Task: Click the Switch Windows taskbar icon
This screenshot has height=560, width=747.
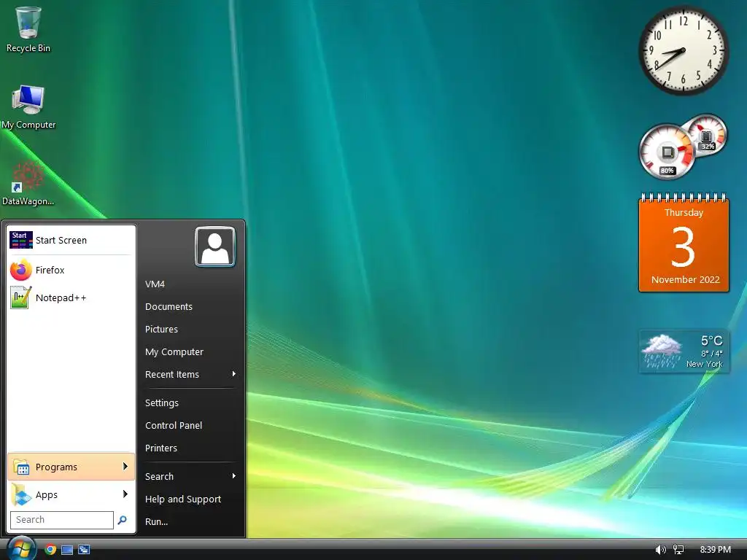Action: tap(84, 550)
